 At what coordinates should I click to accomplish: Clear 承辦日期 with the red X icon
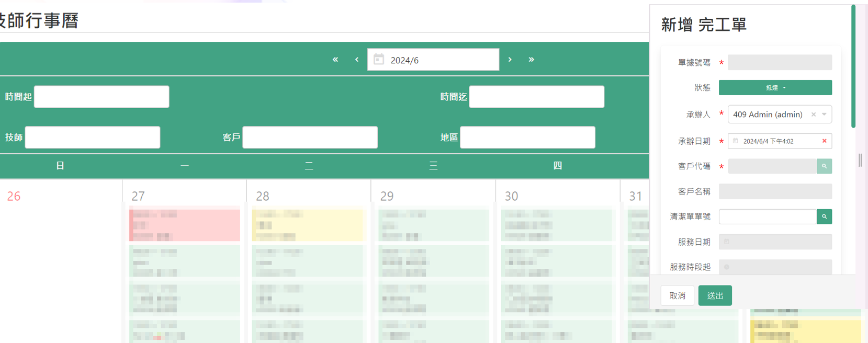point(825,141)
